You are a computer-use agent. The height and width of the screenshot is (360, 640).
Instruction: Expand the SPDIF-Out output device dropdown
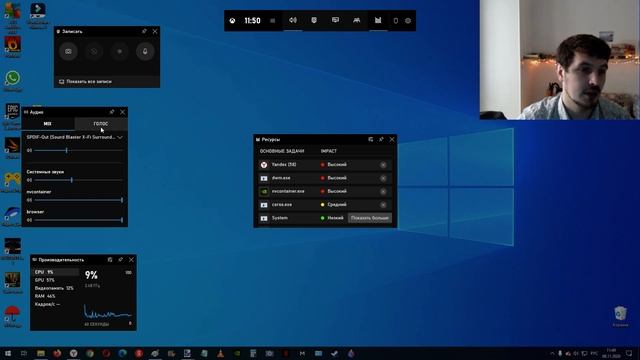[x=120, y=138]
